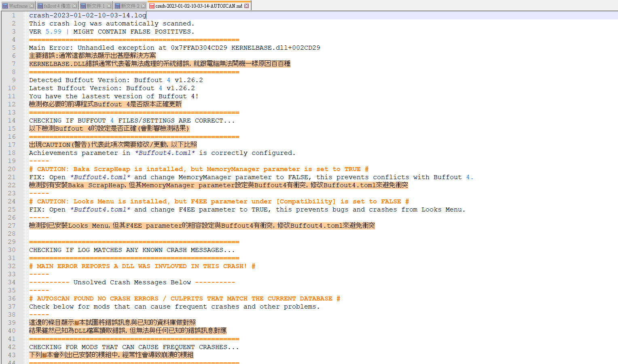This screenshot has height=364, width=618.
Task: Click 'change F4EE parameter to TRUE' fix line
Action: click(x=247, y=210)
